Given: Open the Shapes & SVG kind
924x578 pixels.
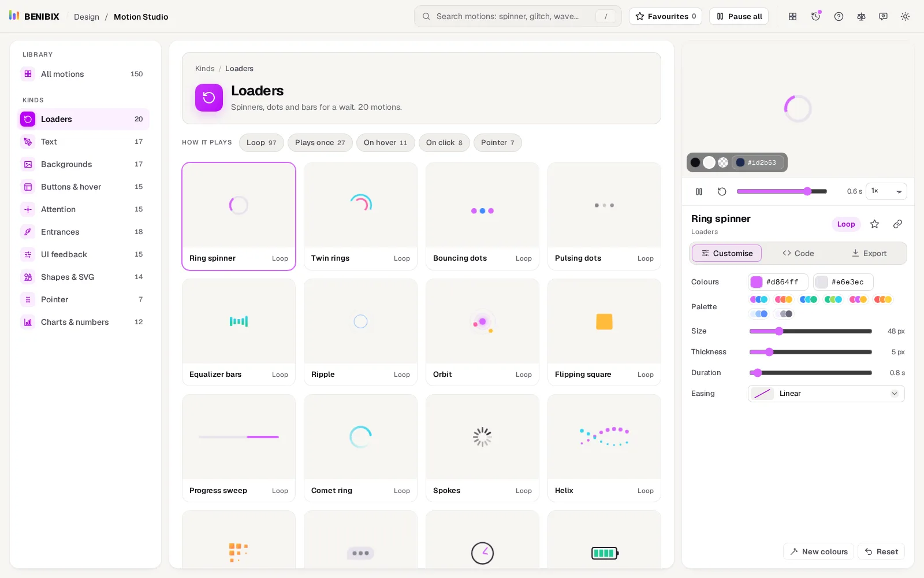Looking at the screenshot, I should [84, 277].
